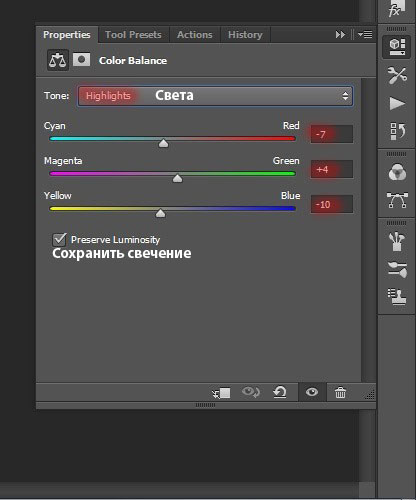Viewport: 416px width, 500px height.
Task: Switch to the Tool Presets tab
Action: pos(133,35)
